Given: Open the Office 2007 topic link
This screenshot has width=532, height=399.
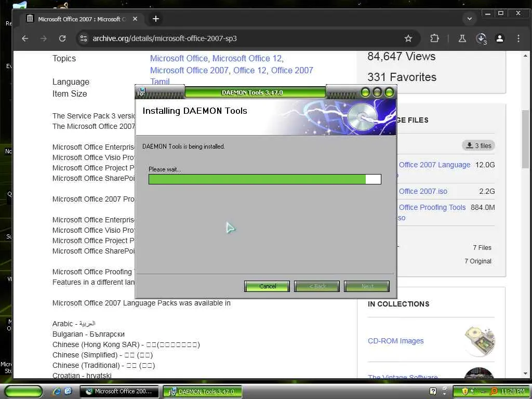Looking at the screenshot, I should (x=292, y=70).
